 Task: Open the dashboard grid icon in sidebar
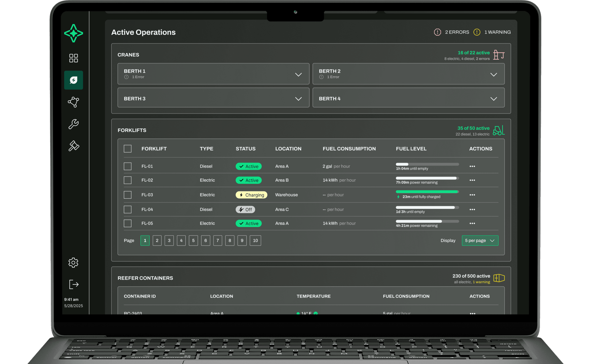click(x=74, y=58)
